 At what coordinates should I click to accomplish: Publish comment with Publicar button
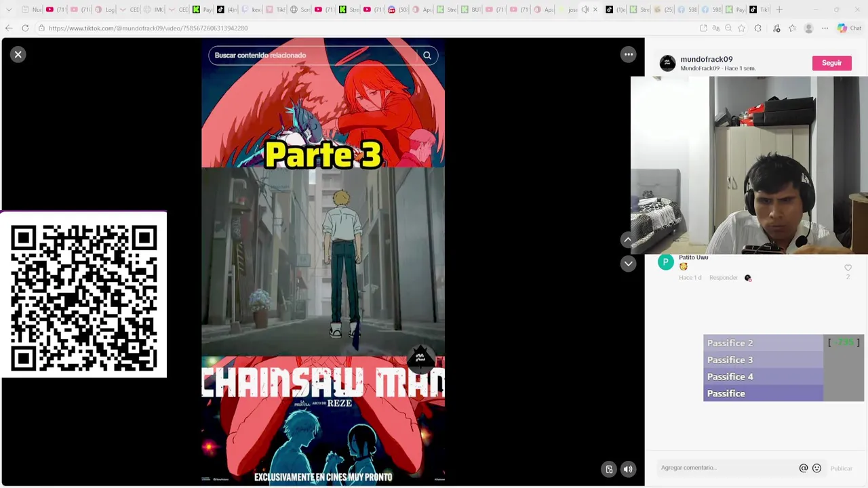[x=841, y=468]
